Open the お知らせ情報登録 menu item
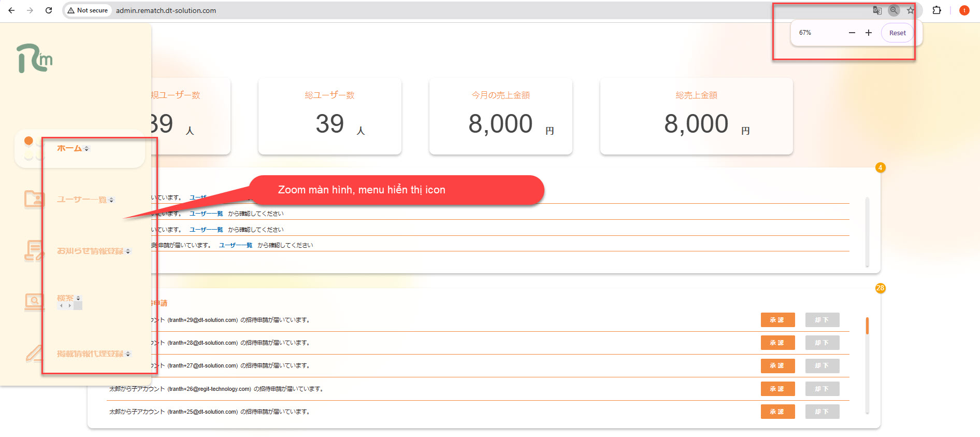Viewport: 980px width, 437px height. coord(90,251)
